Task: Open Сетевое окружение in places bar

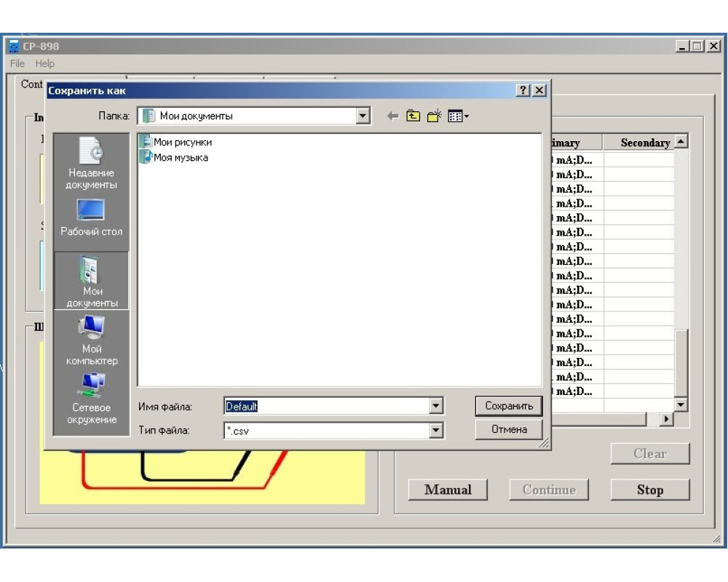Action: pos(91,398)
